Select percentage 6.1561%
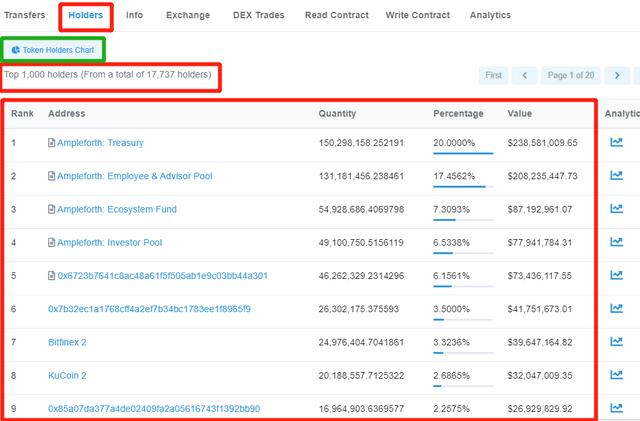The image size is (640, 421). coord(451,276)
